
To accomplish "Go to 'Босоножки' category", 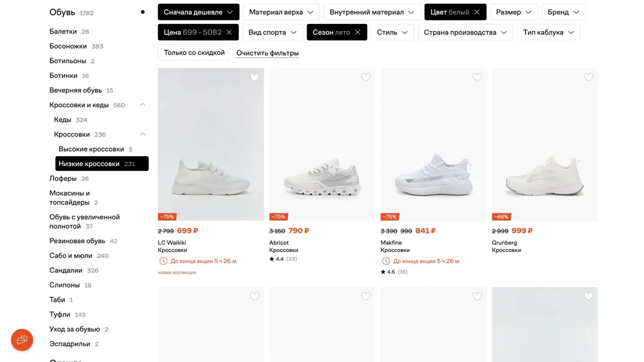I will click(68, 46).
